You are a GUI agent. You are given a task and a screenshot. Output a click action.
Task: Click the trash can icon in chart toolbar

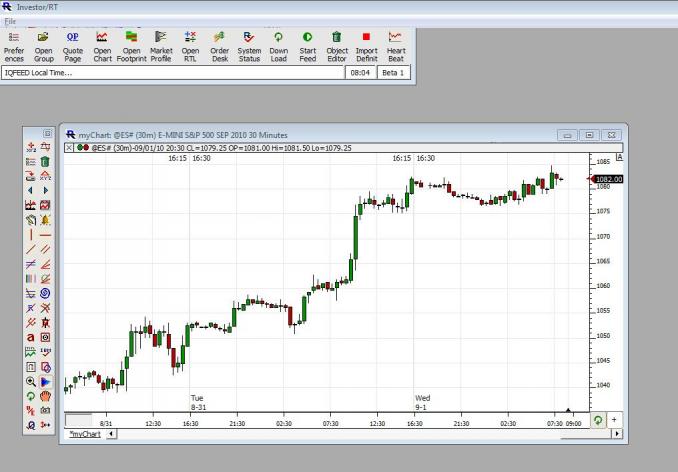click(x=45, y=161)
